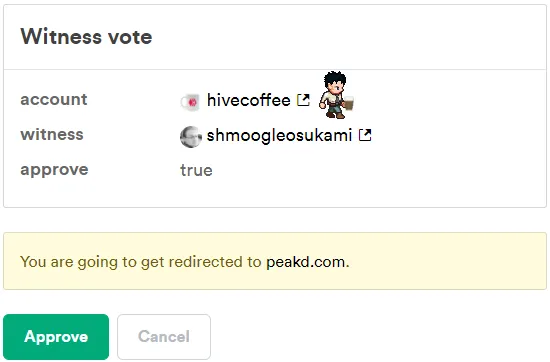Click the peakd.com redirect domain text
This screenshot has height=362, width=550.
pyautogui.click(x=306, y=262)
